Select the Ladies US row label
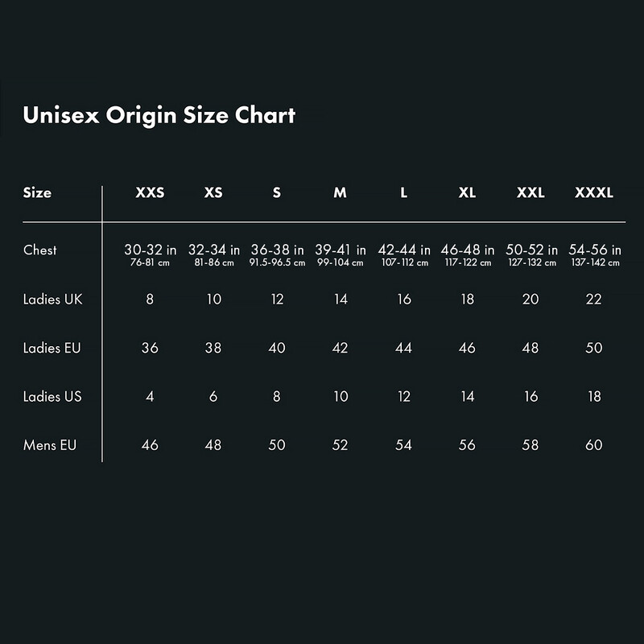Screen dimensions: 644x644 point(52,396)
